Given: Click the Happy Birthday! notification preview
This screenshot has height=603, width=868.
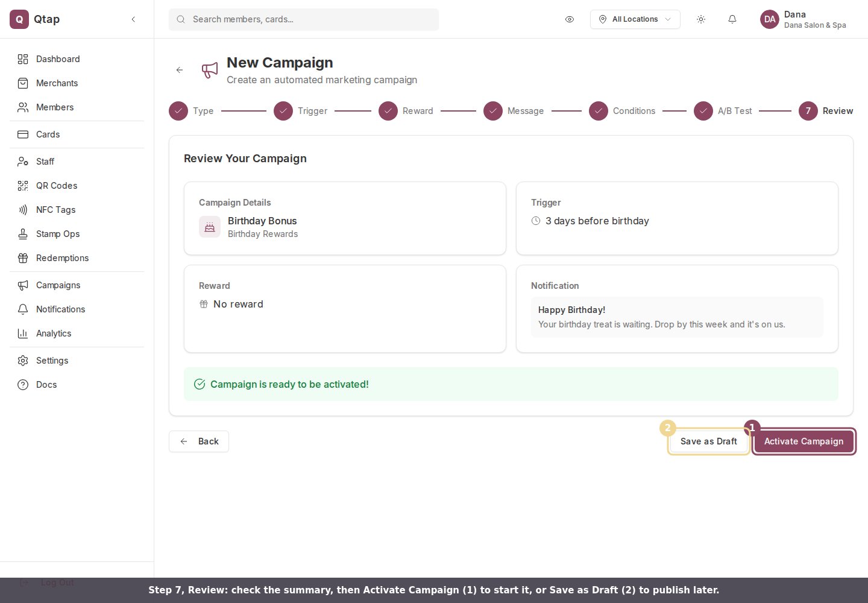Looking at the screenshot, I should coord(677,317).
